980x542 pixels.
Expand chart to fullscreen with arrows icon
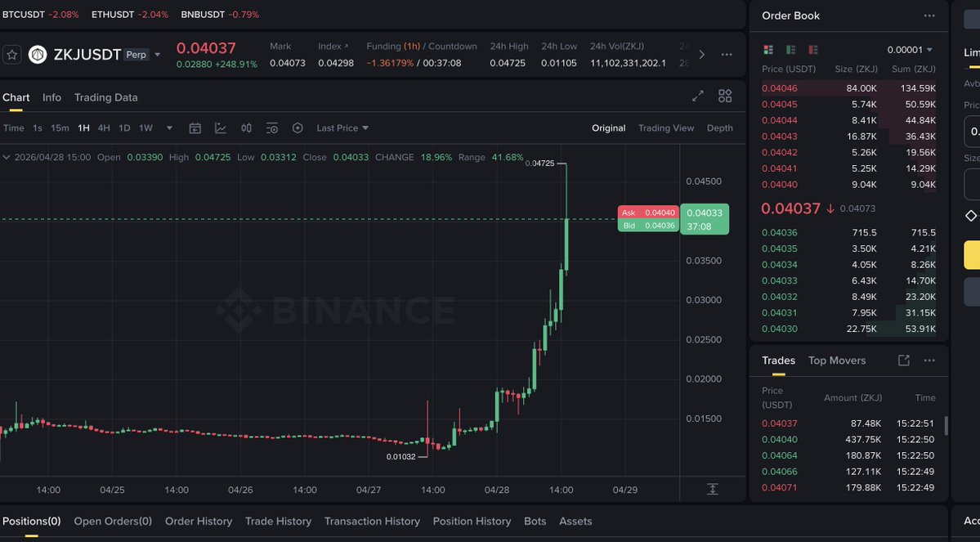pos(697,96)
